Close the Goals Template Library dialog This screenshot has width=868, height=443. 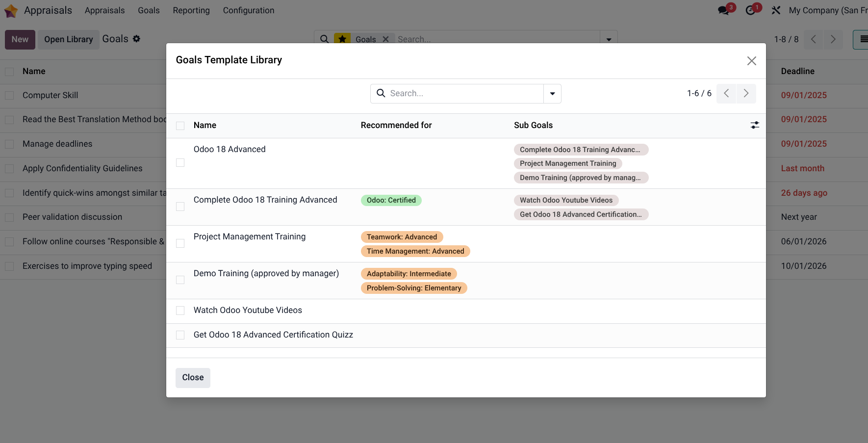pyautogui.click(x=752, y=60)
